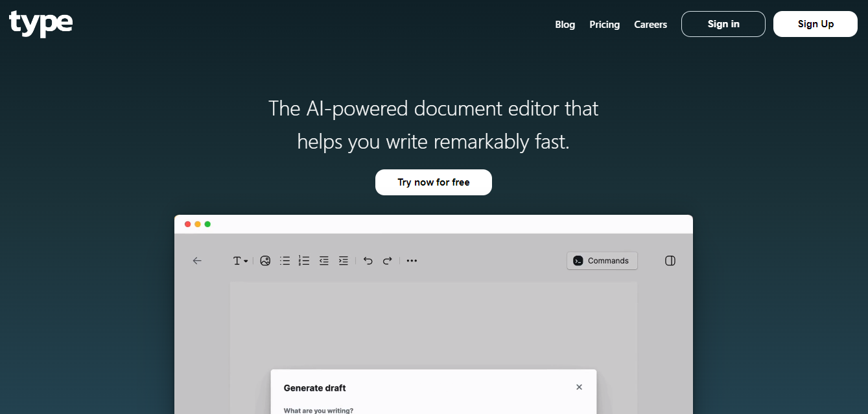Click the insert image icon
The image size is (868, 414).
[265, 261]
